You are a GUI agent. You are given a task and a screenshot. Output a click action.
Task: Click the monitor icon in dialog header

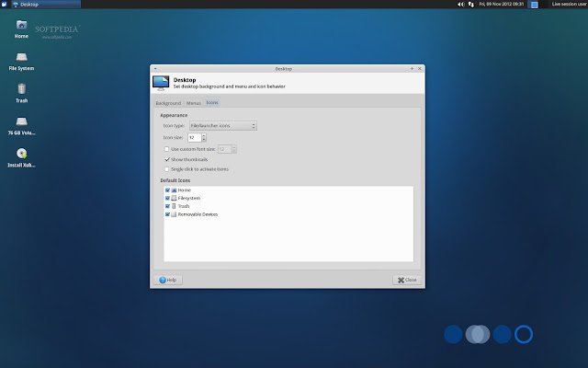161,83
